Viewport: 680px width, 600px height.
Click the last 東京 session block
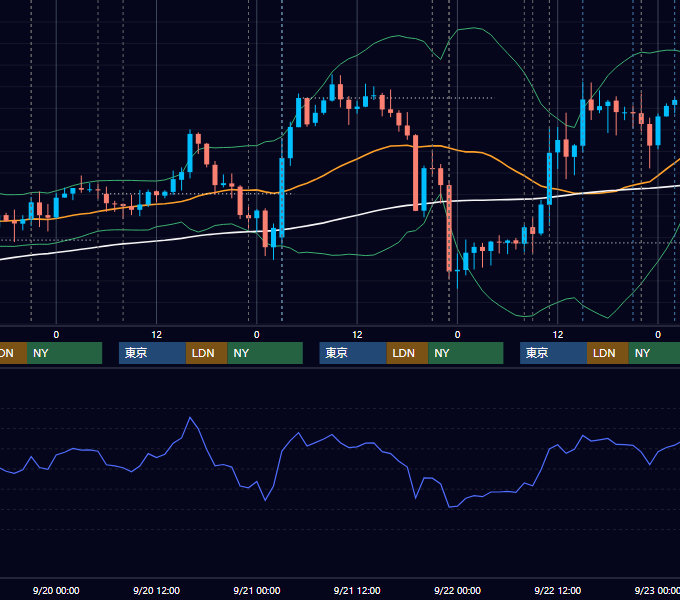(553, 353)
